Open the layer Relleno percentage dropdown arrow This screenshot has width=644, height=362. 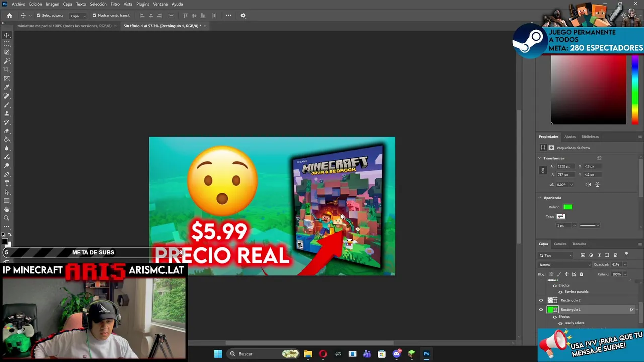pos(625,274)
